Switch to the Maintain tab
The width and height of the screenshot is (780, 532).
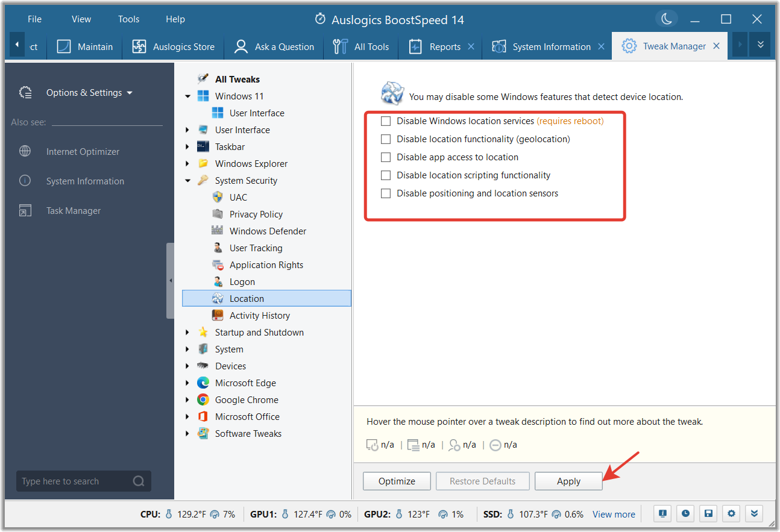click(x=85, y=46)
